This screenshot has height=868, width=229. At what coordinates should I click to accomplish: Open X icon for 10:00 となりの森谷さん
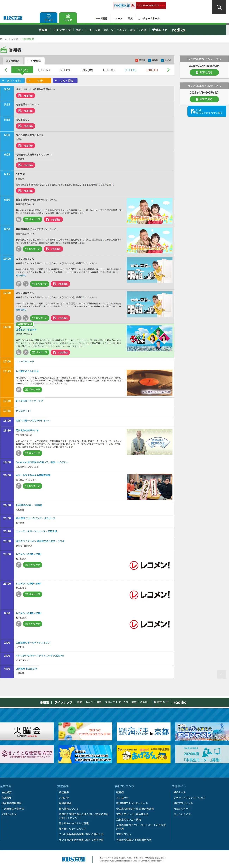[x=26, y=284]
